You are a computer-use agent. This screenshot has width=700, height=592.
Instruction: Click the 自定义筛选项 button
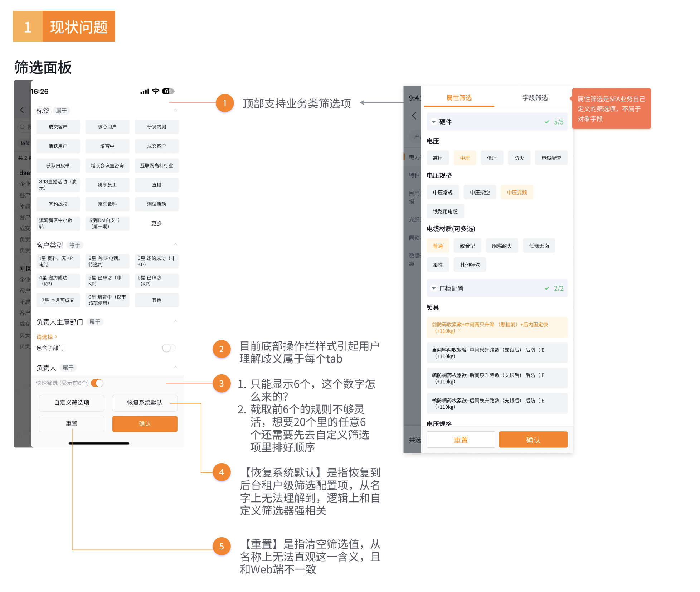pos(72,403)
